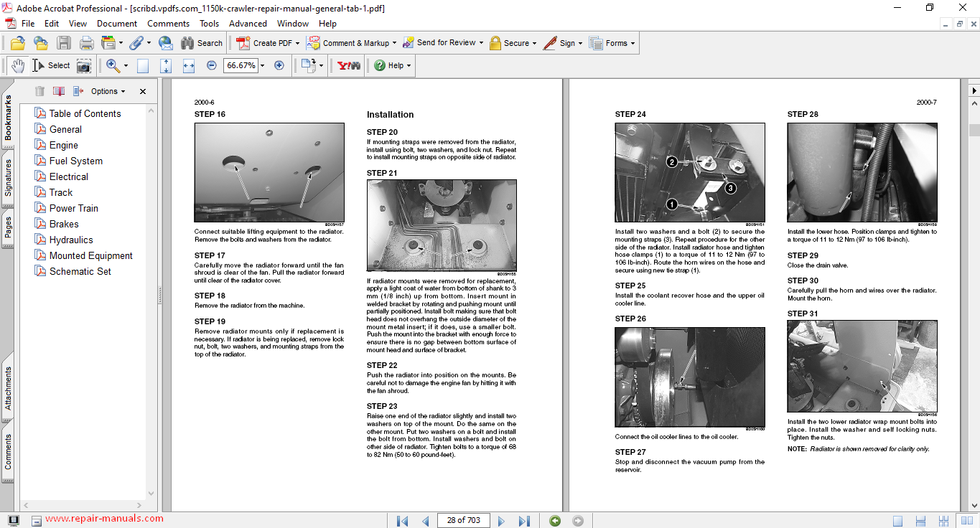Click the green Previous View arrow

point(554,521)
